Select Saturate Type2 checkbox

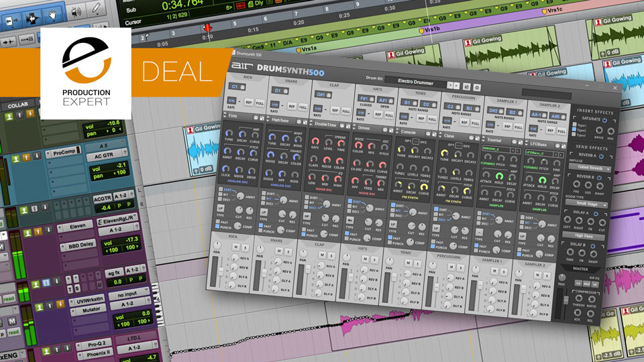tap(574, 129)
